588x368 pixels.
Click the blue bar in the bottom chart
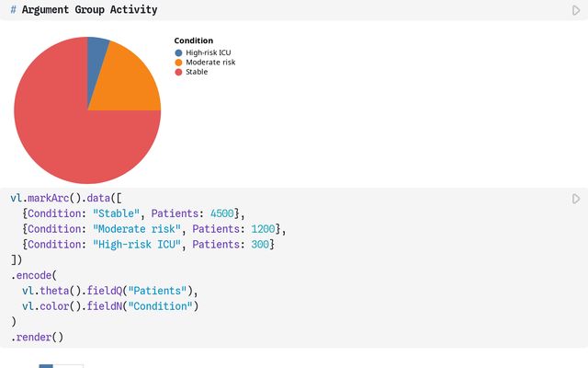[x=46, y=366]
